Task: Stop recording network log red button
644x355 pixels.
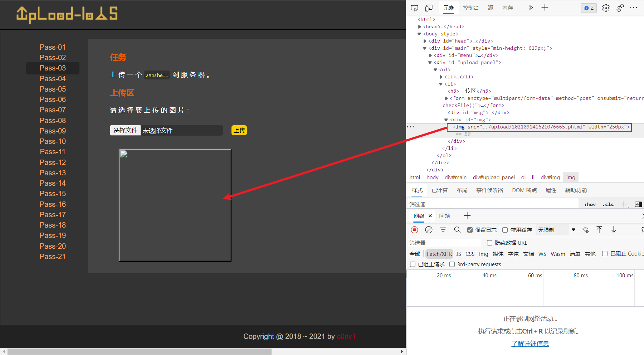Action: coord(414,230)
